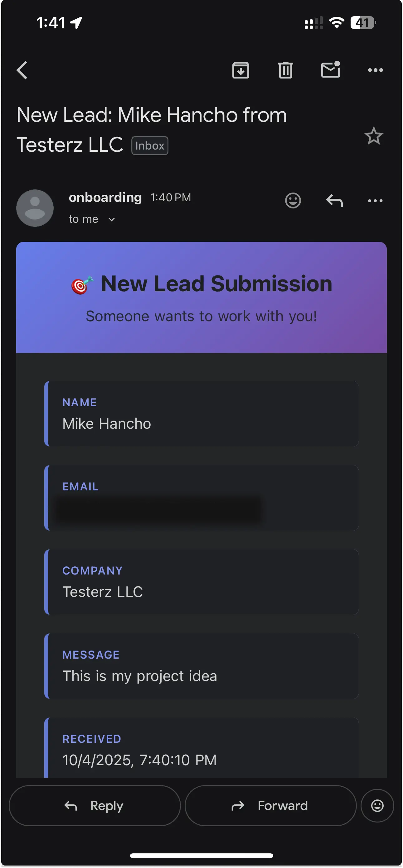This screenshot has height=868, width=403.
Task: Go back to the inbox list
Action: click(x=22, y=70)
